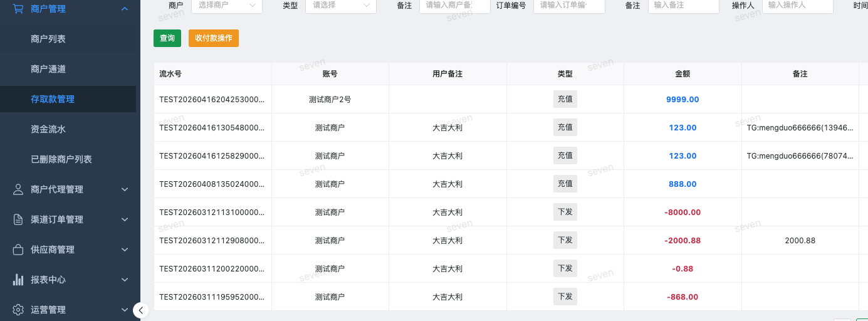Expand the 商户代理管理 chevron
The width and height of the screenshot is (868, 321).
coord(125,189)
